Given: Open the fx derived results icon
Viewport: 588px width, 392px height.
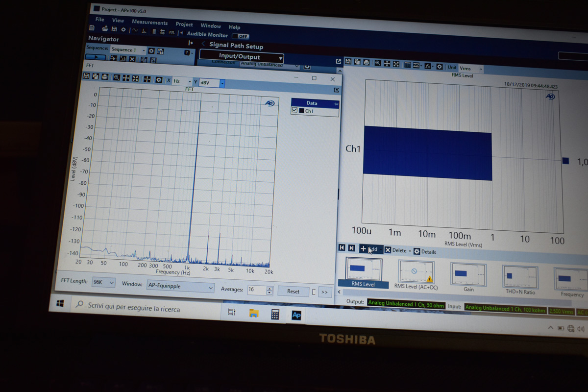Looking at the screenshot, I should point(428,66).
